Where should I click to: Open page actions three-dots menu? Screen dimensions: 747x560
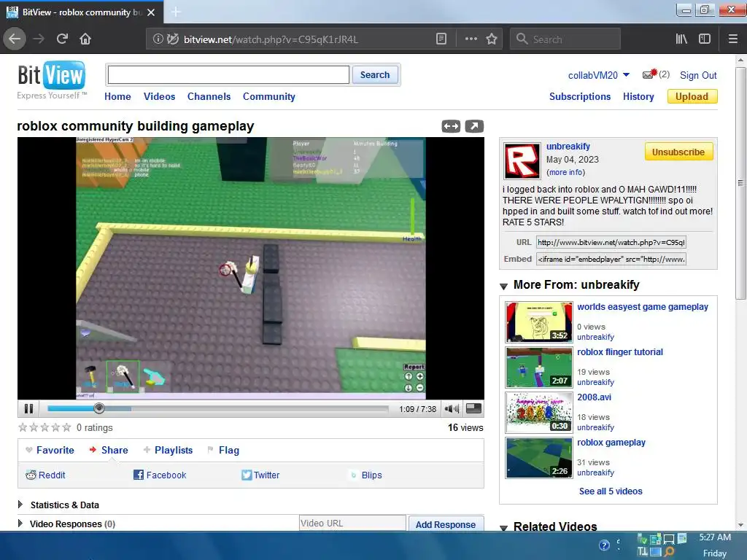point(471,39)
